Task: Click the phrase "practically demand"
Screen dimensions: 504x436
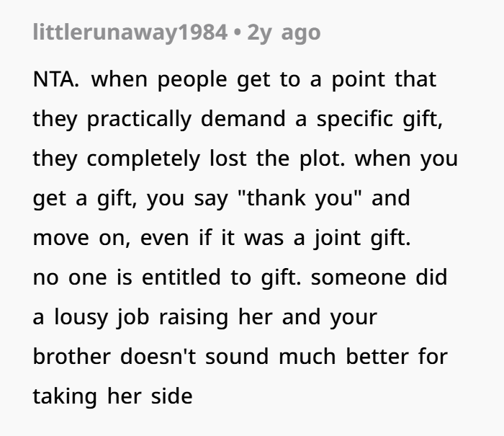Action: click(x=169, y=118)
